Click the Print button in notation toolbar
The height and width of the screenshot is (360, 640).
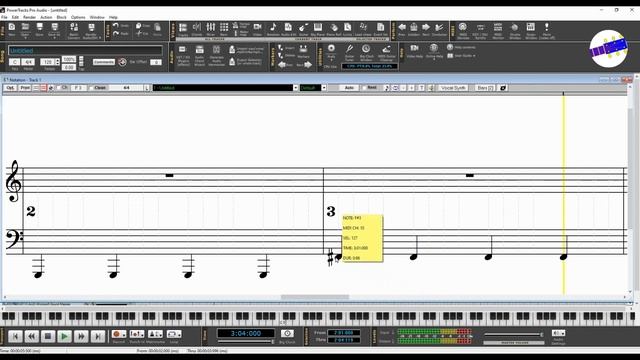(x=25, y=88)
